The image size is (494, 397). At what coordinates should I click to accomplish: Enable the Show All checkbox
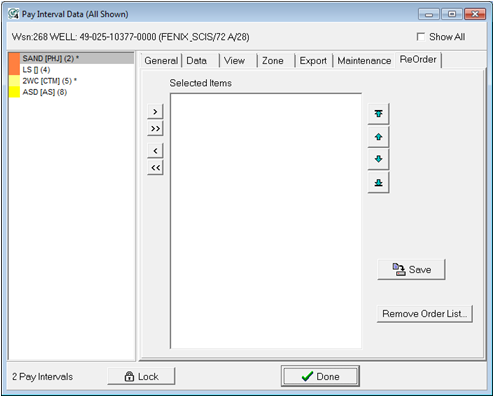tap(421, 37)
